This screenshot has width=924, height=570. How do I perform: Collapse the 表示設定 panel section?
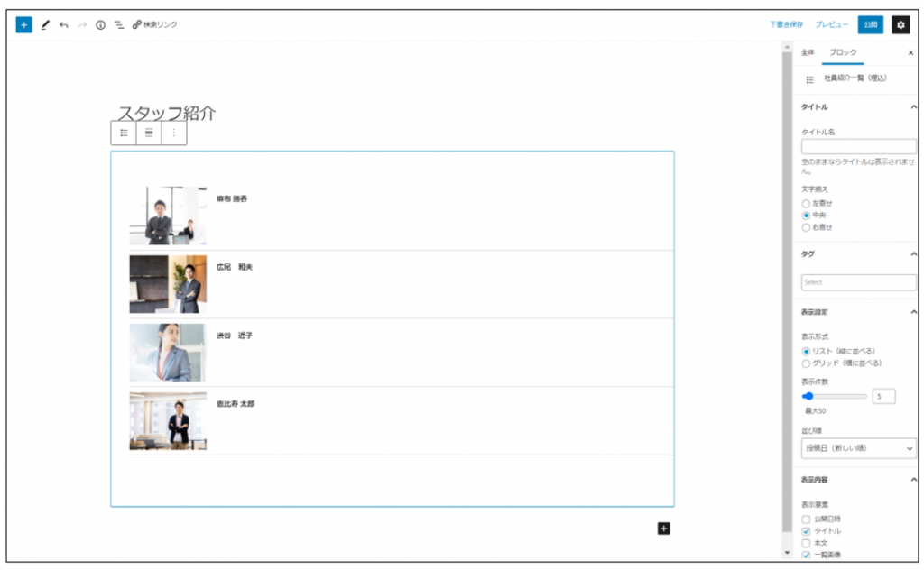[x=913, y=312]
